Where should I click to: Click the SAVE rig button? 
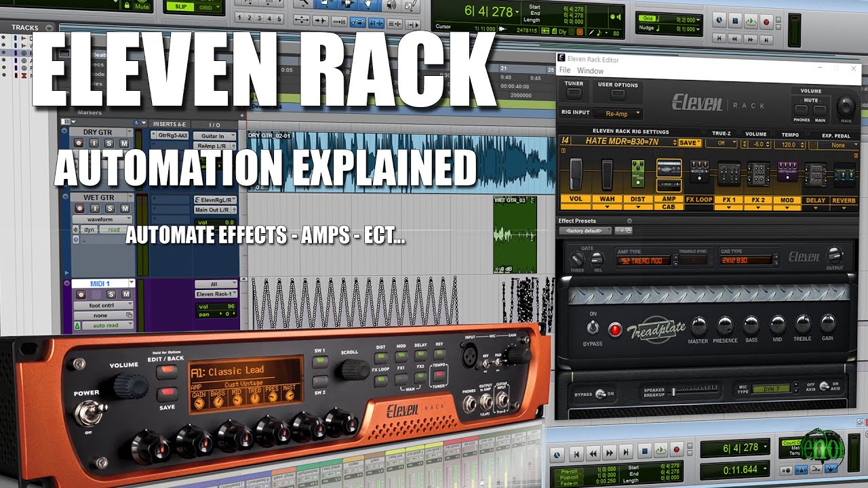point(690,142)
